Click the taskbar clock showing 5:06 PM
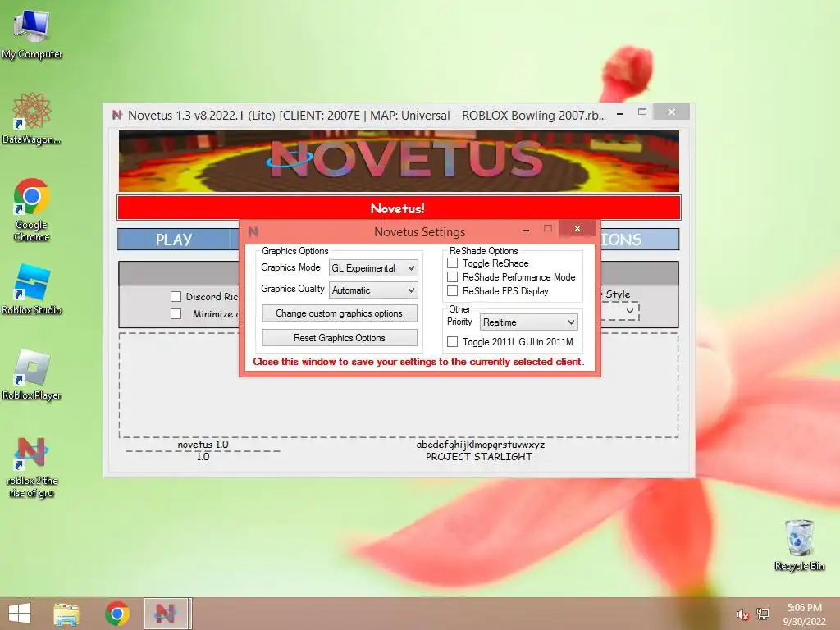840x630 pixels. tap(804, 614)
